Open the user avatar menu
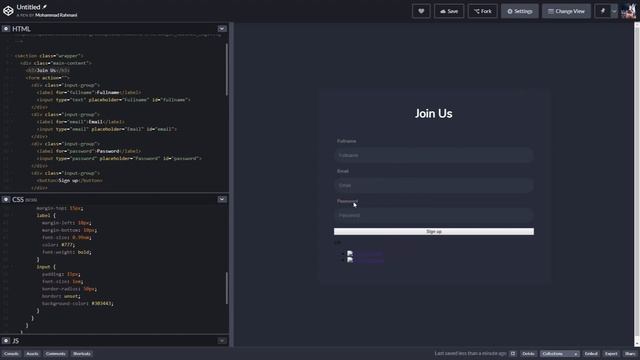Image resolution: width=640 pixels, height=360 pixels. tap(628, 11)
